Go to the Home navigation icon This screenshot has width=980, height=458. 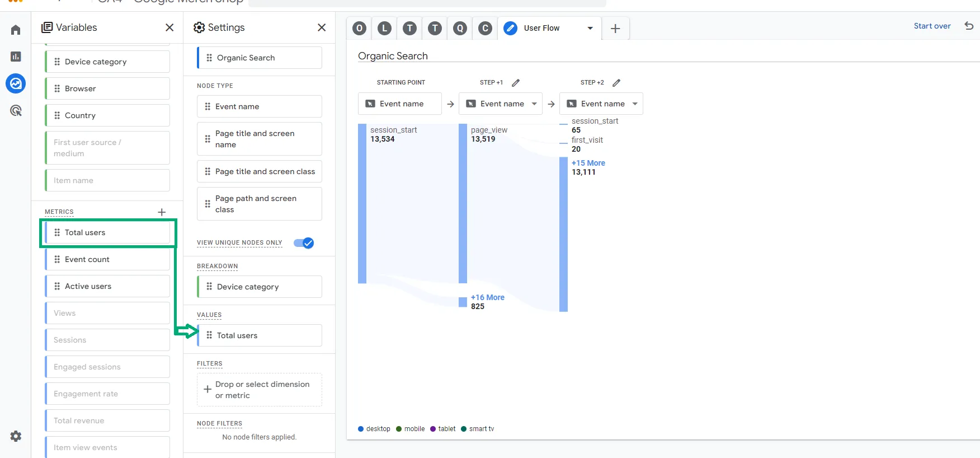[16, 30]
